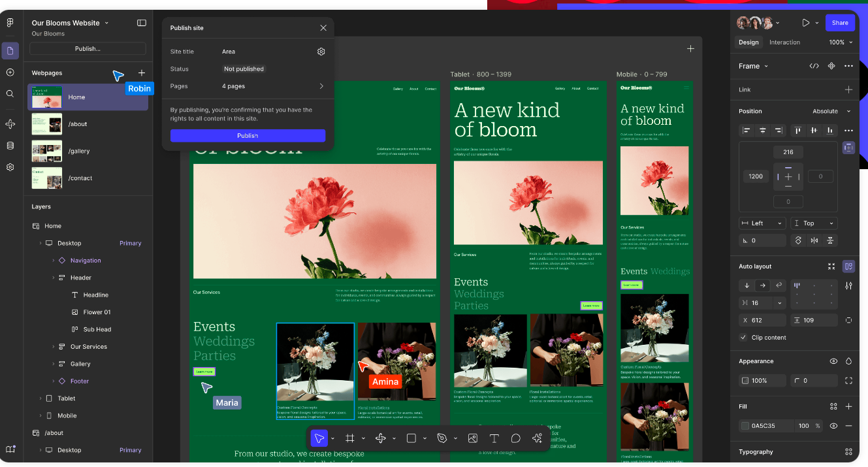
Task: Expand the Mobile layer
Action: pos(40,415)
